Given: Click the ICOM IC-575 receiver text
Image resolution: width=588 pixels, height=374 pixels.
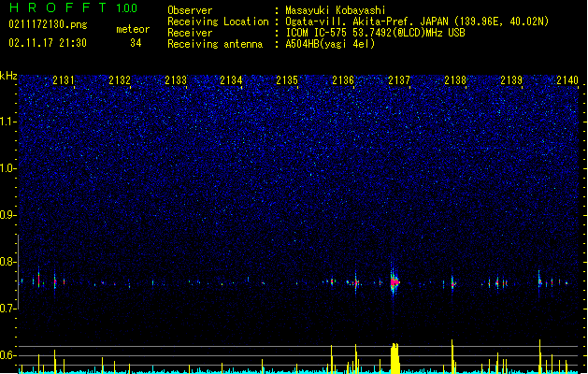Looking at the screenshot, I should 375,33.
